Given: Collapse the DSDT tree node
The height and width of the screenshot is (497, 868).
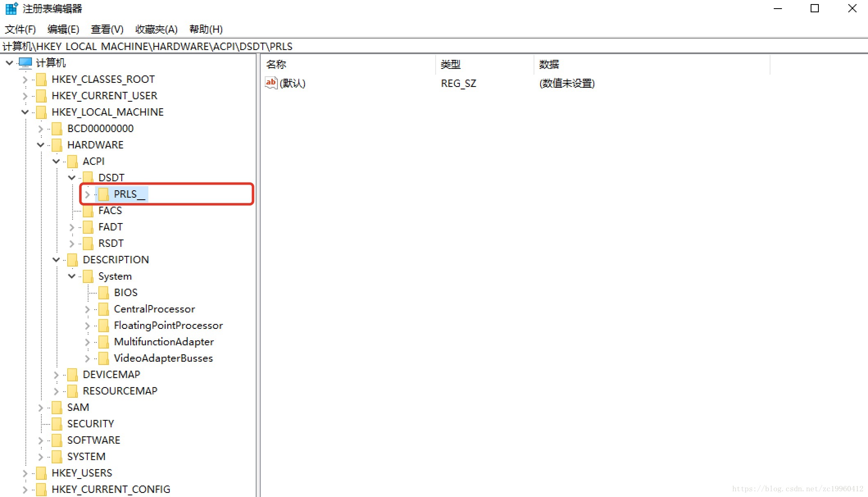Looking at the screenshot, I should click(72, 178).
